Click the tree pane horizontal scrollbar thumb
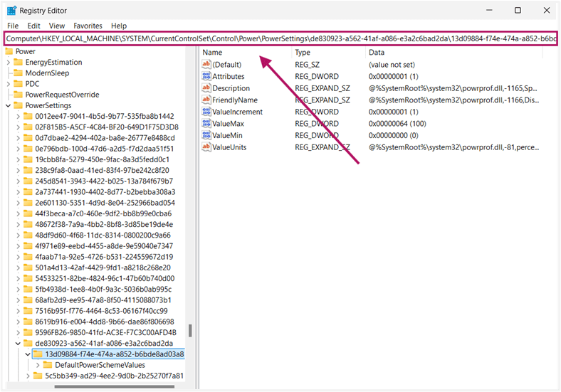The width and height of the screenshot is (561, 392). (x=114, y=386)
